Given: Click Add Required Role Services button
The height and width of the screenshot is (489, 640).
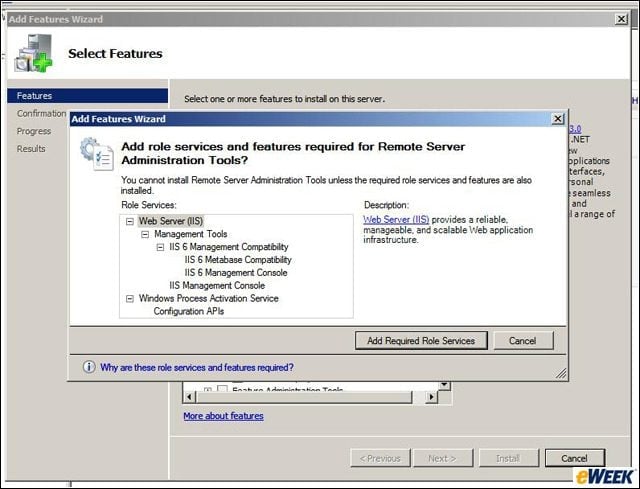Looking at the screenshot, I should [421, 340].
